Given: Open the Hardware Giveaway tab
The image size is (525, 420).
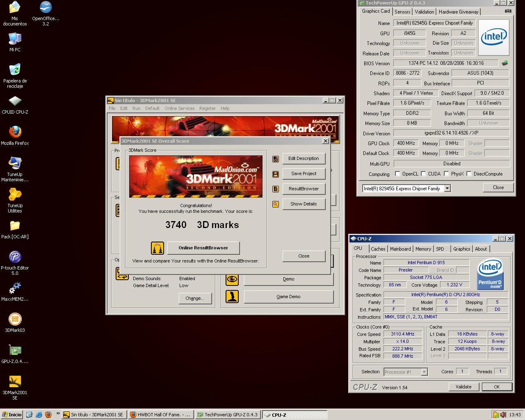Looking at the screenshot, I should pos(458,12).
